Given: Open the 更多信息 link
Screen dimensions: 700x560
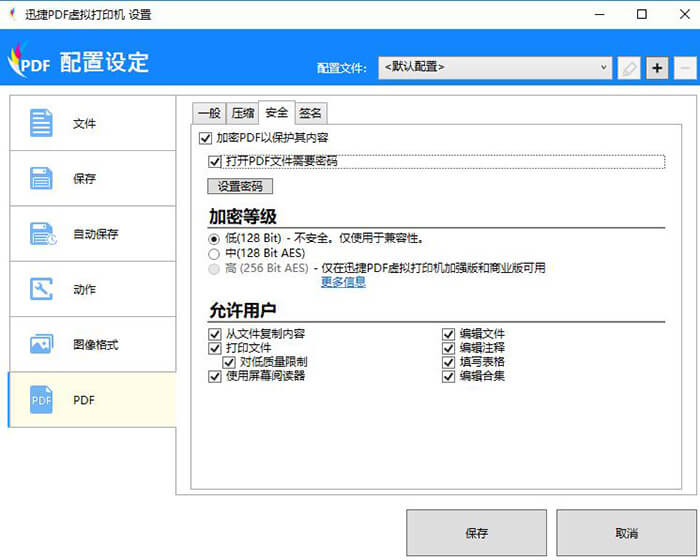Looking at the screenshot, I should point(343,282).
